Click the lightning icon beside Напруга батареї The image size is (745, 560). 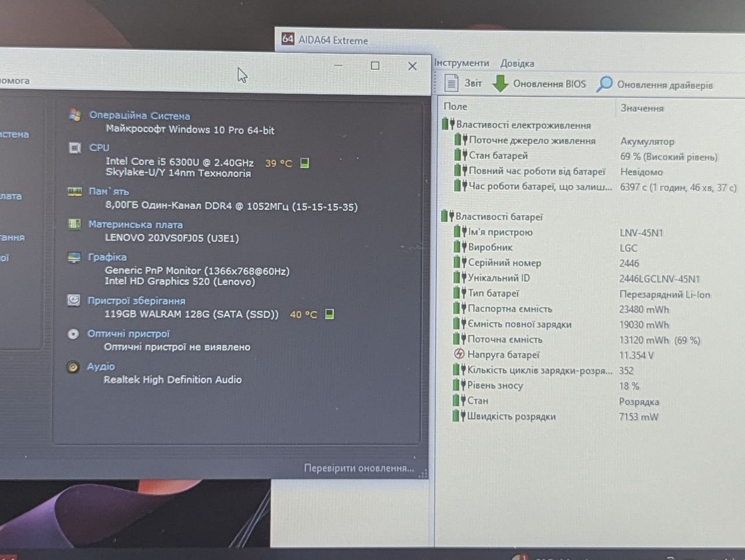[459, 354]
